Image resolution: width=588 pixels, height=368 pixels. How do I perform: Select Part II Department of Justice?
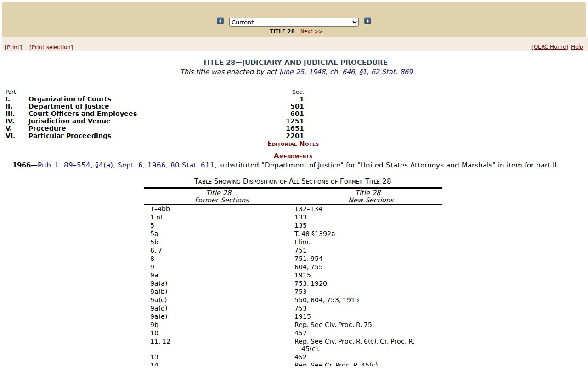69,106
